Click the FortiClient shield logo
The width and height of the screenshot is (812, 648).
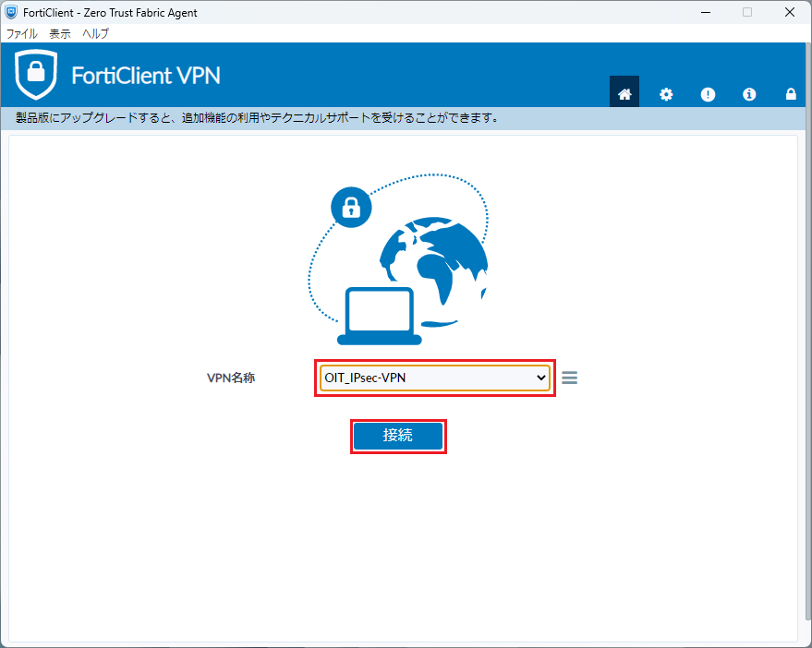pos(35,75)
